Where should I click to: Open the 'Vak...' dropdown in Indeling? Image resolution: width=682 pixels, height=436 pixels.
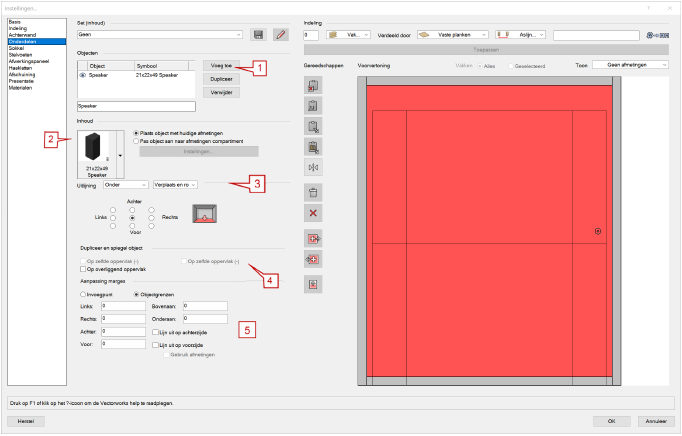click(x=348, y=35)
